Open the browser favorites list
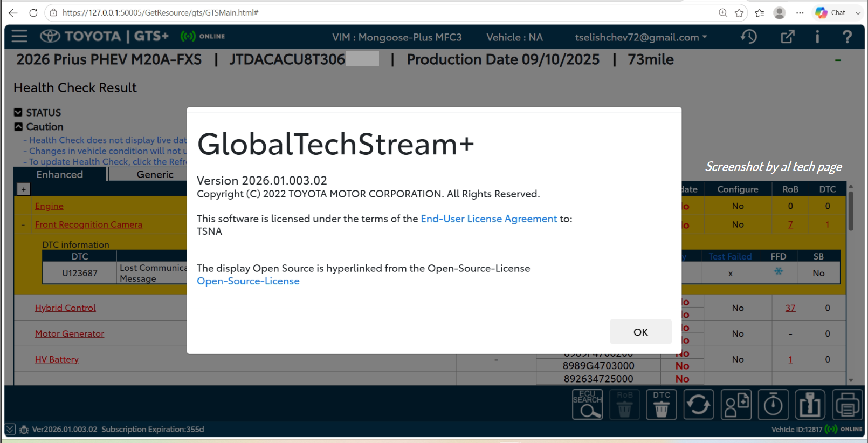The width and height of the screenshot is (868, 443). point(760,13)
